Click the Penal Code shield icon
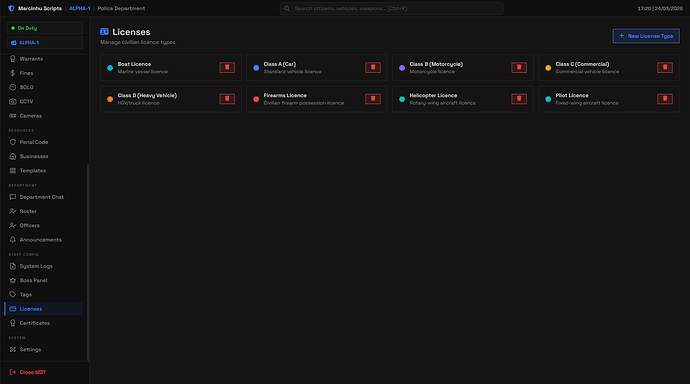 tap(13, 142)
